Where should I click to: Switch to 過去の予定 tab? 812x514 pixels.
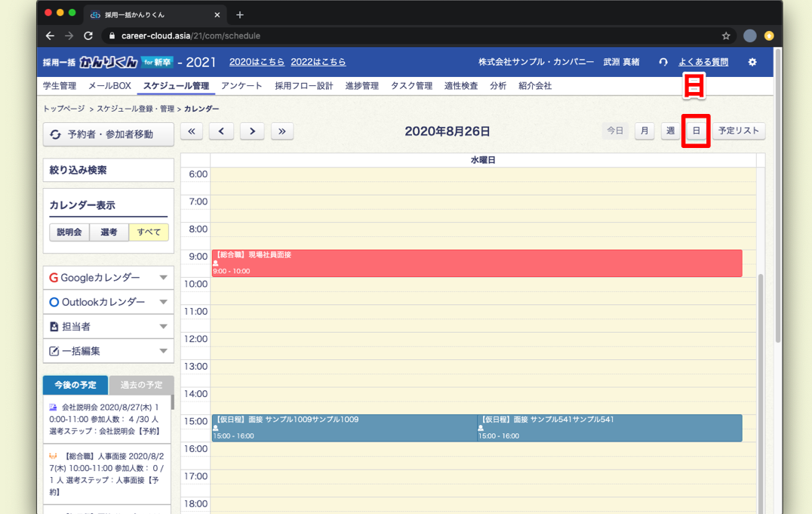pyautogui.click(x=141, y=385)
